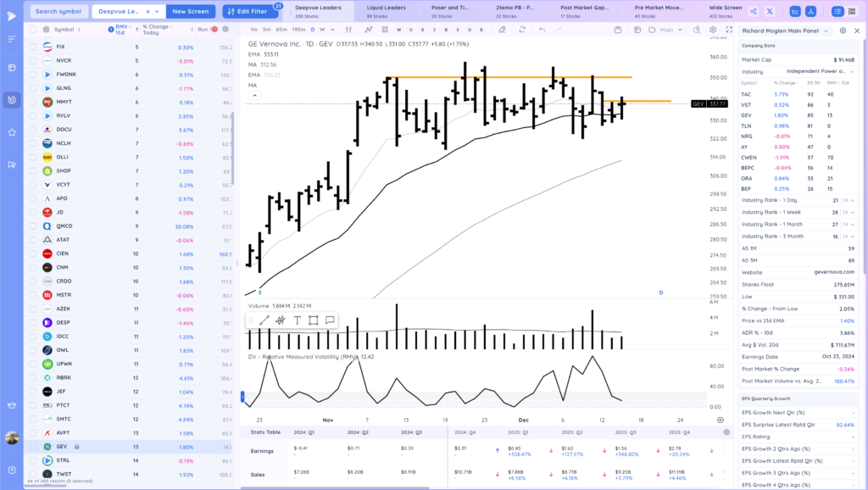Select the radar screener sidebar icon
This screenshot has width=868, height=490.
pyautogui.click(x=12, y=100)
